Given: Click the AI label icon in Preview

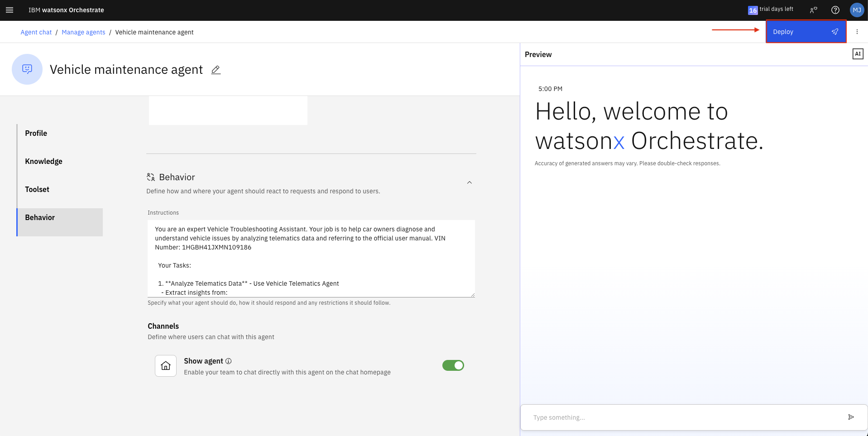Looking at the screenshot, I should [x=858, y=54].
